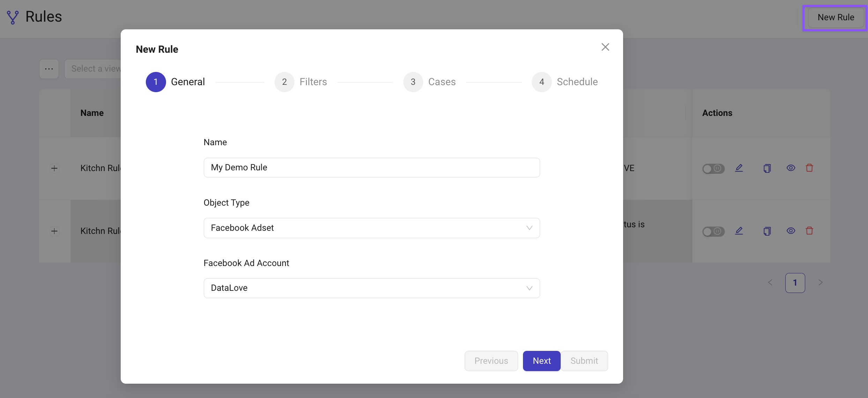Image resolution: width=868 pixels, height=398 pixels.
Task: Delete second rule with trash icon
Action: (x=809, y=231)
